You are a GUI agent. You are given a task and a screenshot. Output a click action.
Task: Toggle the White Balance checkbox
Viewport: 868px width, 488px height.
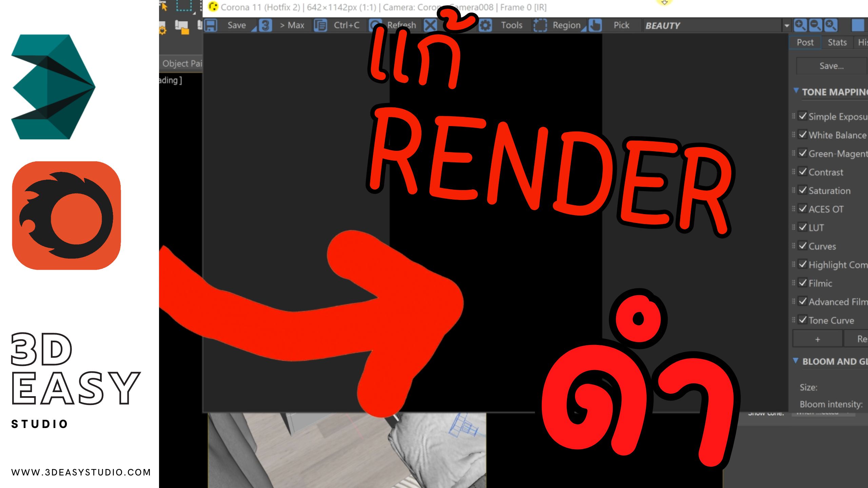click(802, 135)
